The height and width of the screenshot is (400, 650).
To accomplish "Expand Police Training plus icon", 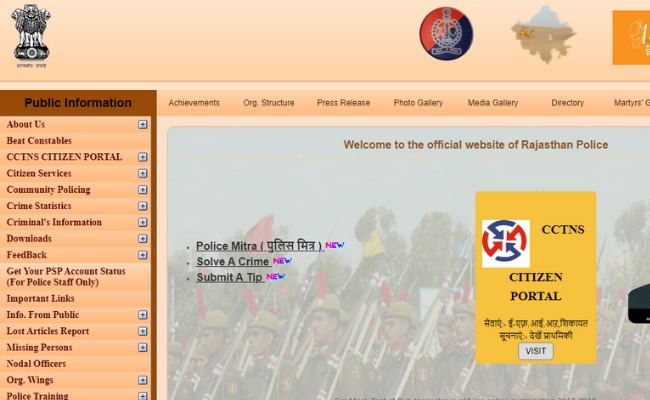I will (x=143, y=396).
